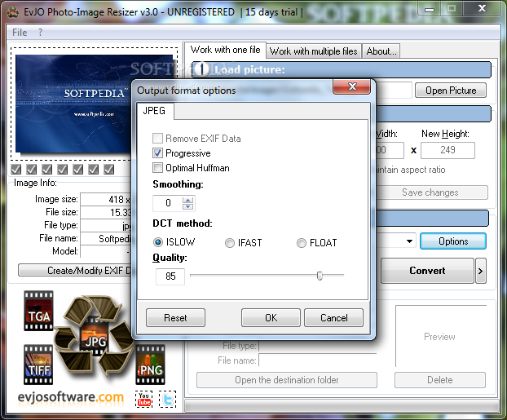Select the IFAST DCT method
Image resolution: width=507 pixels, height=420 pixels.
230,243
